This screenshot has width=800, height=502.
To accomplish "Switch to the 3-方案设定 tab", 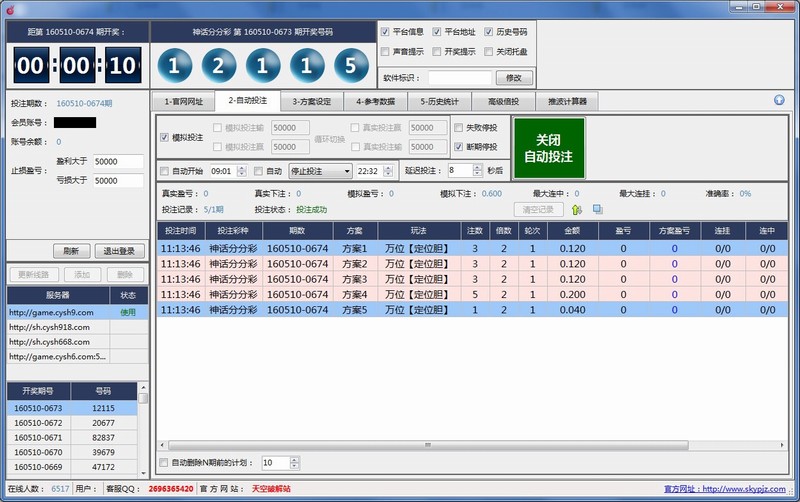I will [x=311, y=101].
